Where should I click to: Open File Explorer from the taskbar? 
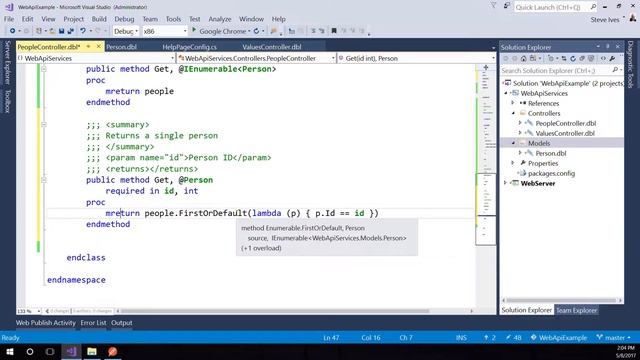coord(92,351)
